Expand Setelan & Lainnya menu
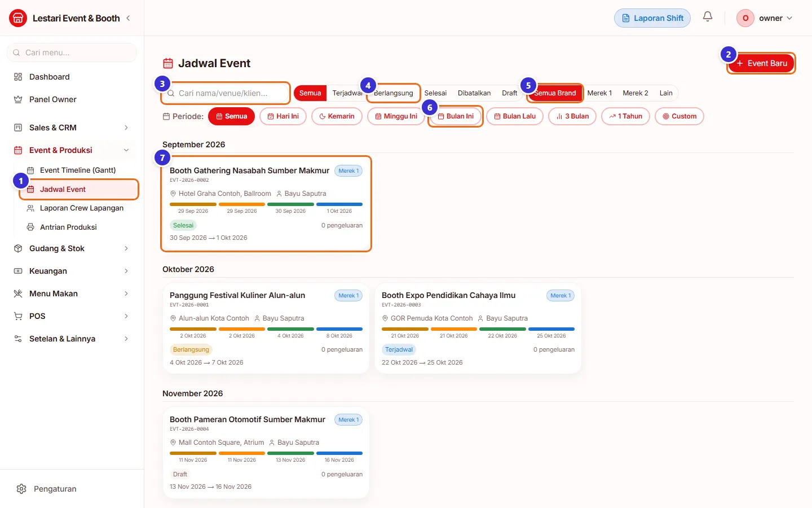 click(72, 339)
